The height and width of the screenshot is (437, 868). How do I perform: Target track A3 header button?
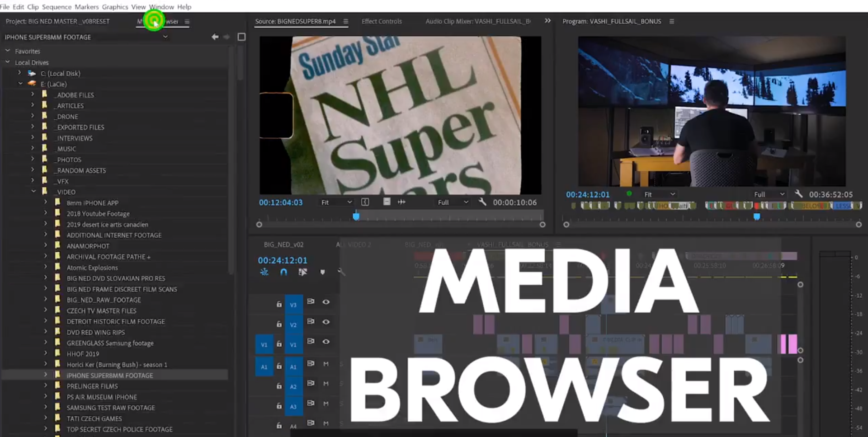click(293, 406)
